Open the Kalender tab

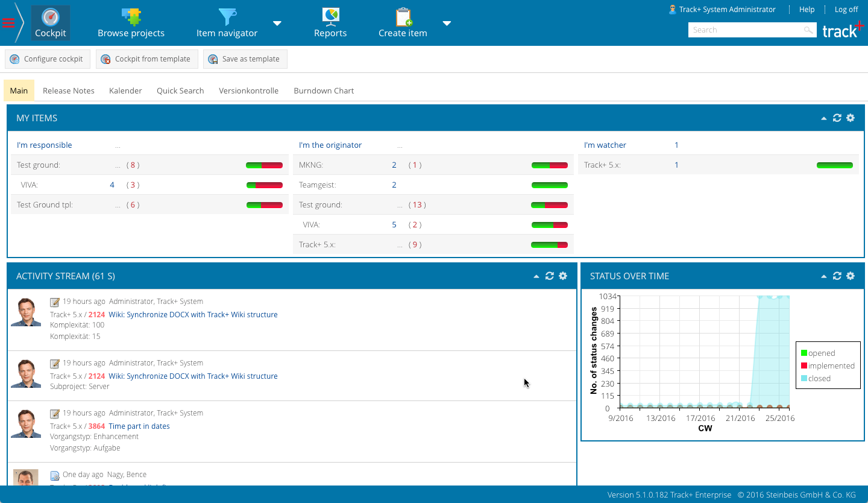tap(125, 90)
